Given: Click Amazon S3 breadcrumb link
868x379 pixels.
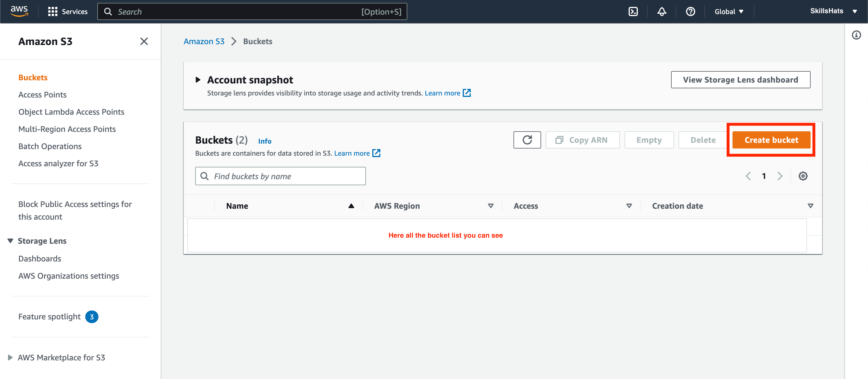Looking at the screenshot, I should click(x=204, y=41).
